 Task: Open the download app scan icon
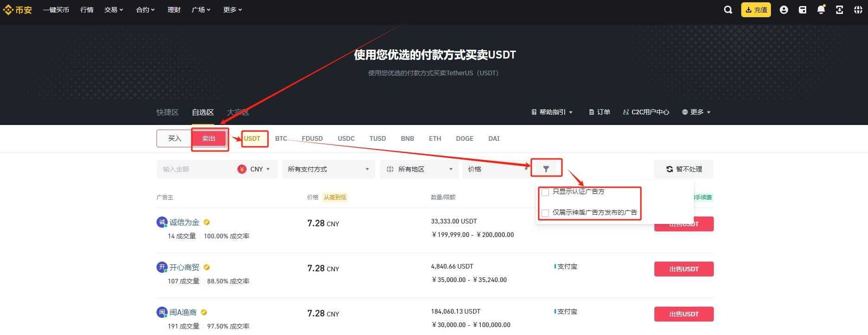(x=840, y=10)
